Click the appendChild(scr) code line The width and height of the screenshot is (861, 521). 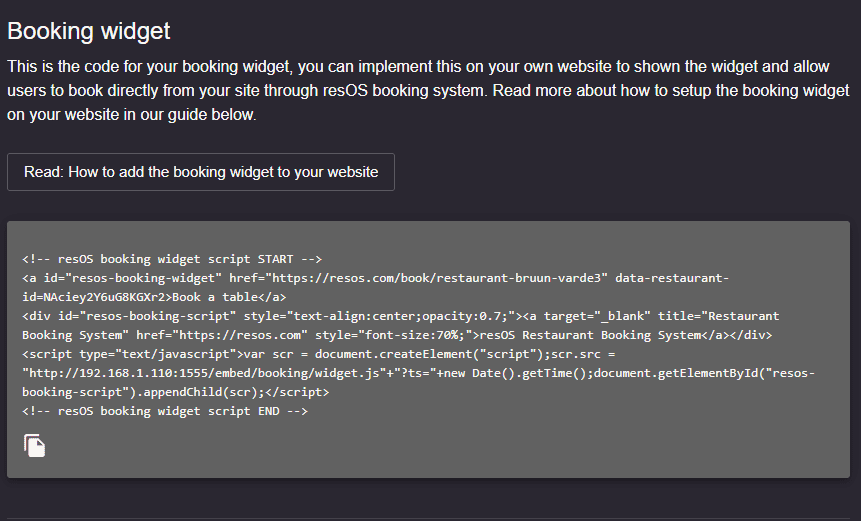tap(175, 392)
